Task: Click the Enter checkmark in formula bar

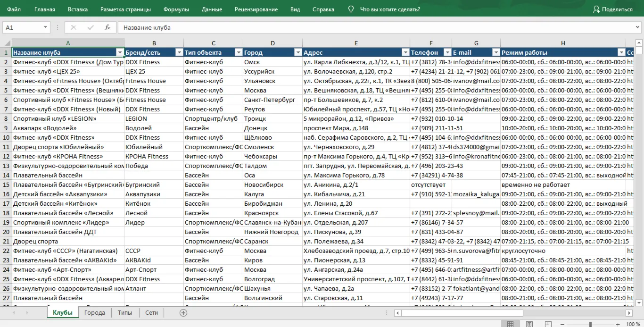Action: [91, 27]
